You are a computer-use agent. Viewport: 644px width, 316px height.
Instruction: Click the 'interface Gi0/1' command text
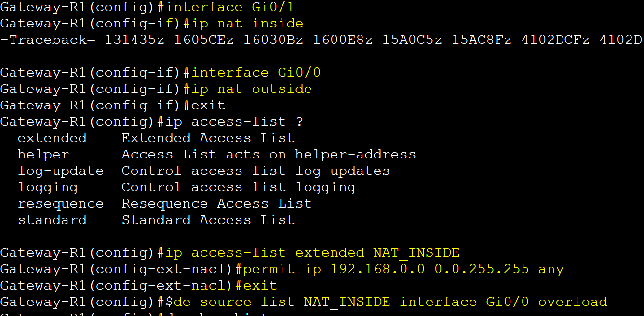(x=230, y=8)
